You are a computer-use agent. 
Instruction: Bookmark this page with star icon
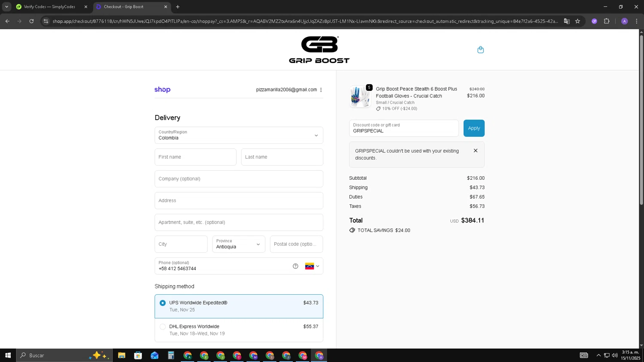(577, 21)
